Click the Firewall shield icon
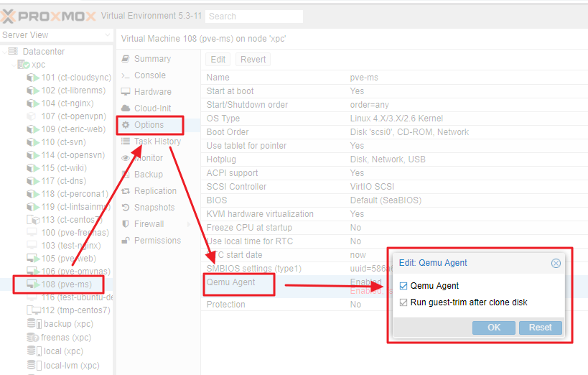588x375 pixels. click(x=126, y=223)
